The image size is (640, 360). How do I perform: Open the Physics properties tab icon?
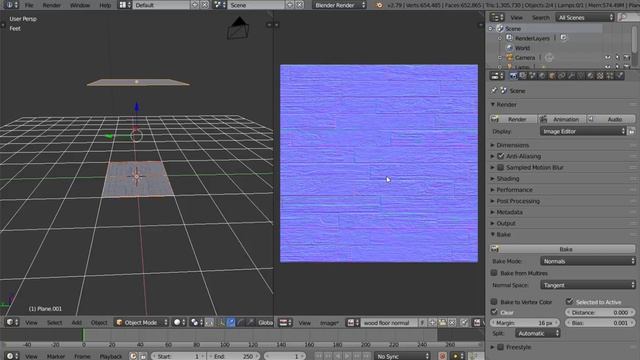[620, 76]
